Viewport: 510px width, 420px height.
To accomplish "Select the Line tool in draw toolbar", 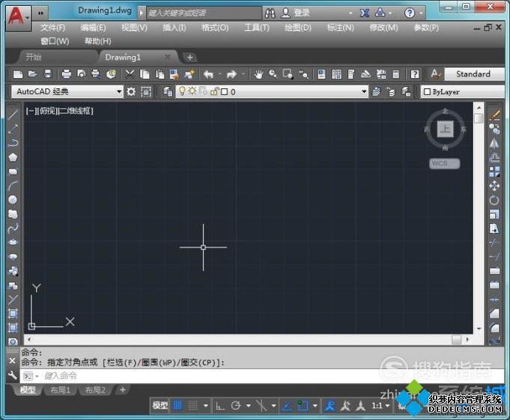I will pyautogui.click(x=13, y=115).
